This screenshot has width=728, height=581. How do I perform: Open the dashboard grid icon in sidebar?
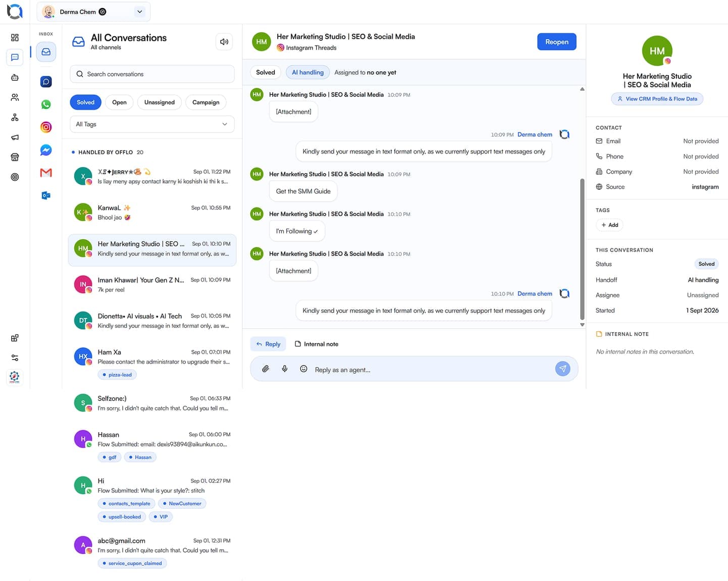15,37
